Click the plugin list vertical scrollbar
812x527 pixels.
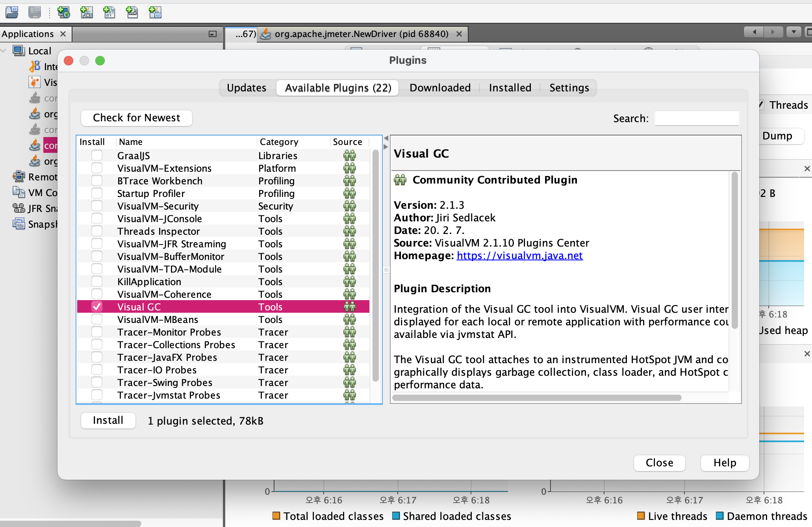point(375,266)
